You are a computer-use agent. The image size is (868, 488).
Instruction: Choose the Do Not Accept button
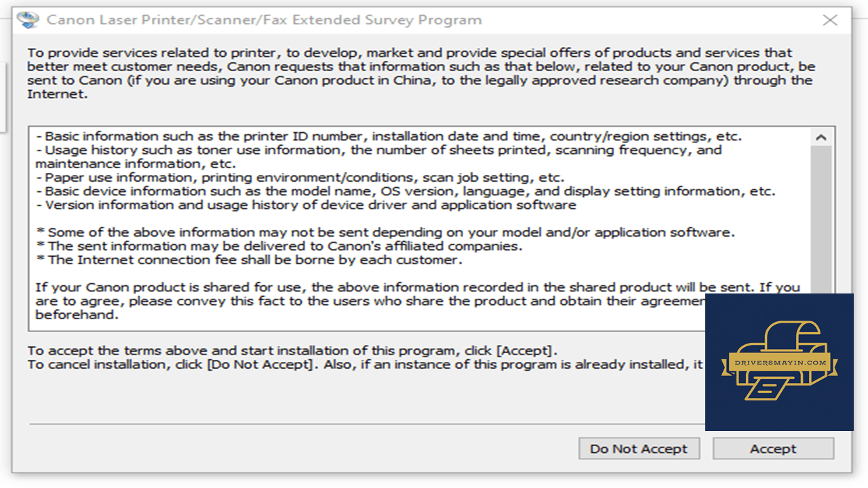[x=639, y=449]
